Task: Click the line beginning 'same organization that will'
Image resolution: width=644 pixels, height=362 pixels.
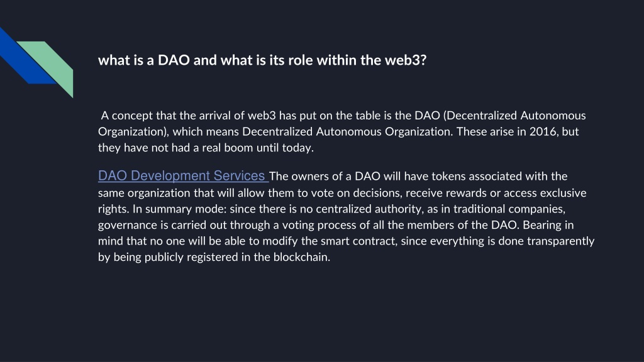Action: (342, 193)
